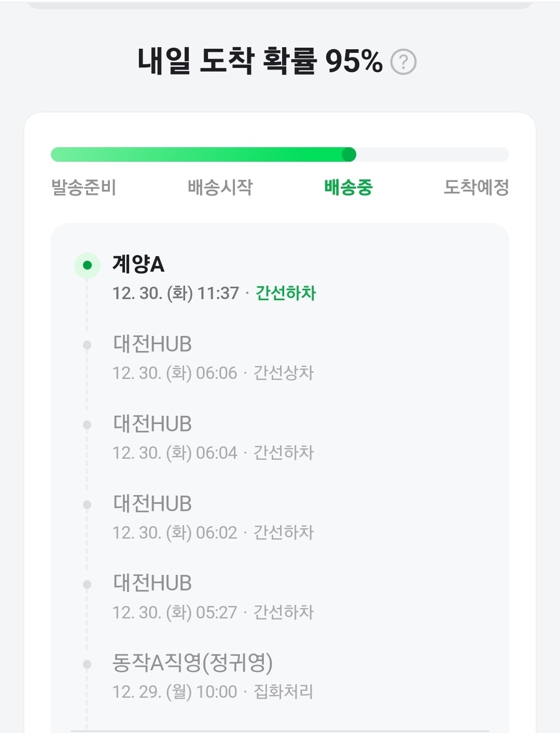Viewport: 560px width, 733px height.
Task: Click the 대전HUB 06:06 timeline dot
Action: (87, 345)
